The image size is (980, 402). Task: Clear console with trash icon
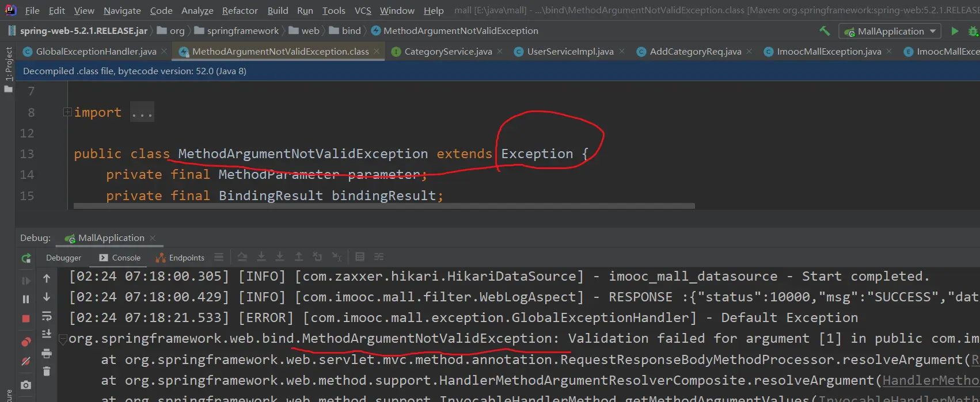tap(47, 372)
